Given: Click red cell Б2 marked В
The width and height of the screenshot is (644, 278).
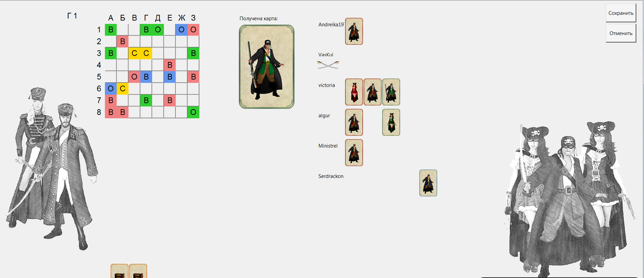Looking at the screenshot, I should (x=122, y=41).
